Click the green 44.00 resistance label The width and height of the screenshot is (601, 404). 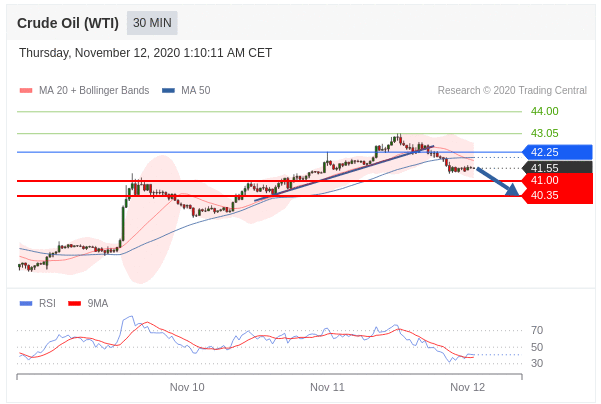[x=544, y=111]
